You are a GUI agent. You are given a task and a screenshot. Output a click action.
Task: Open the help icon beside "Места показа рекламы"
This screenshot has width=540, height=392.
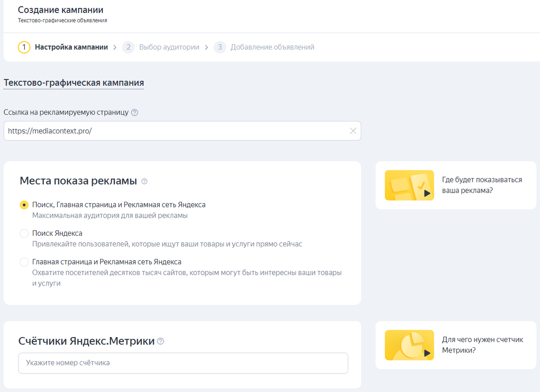(x=144, y=181)
